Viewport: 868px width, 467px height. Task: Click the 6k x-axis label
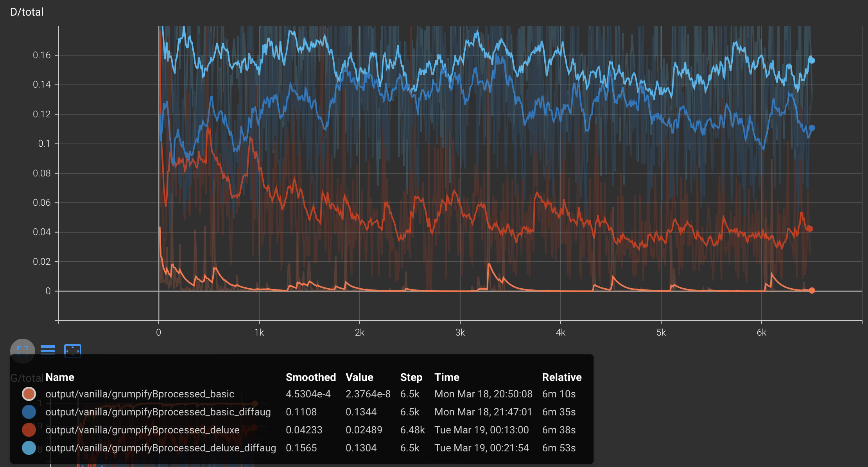(x=762, y=332)
